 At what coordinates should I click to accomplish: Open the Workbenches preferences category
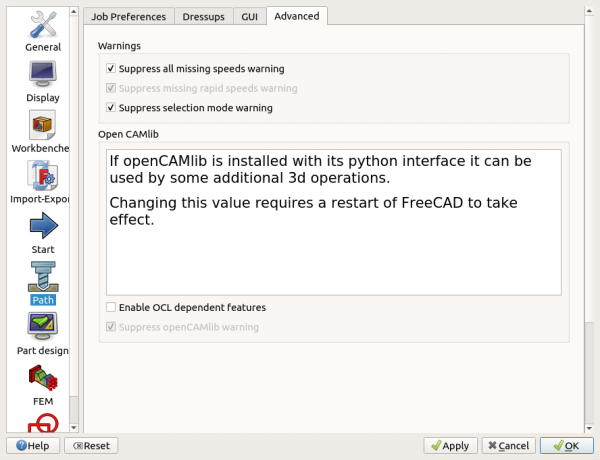point(40,132)
